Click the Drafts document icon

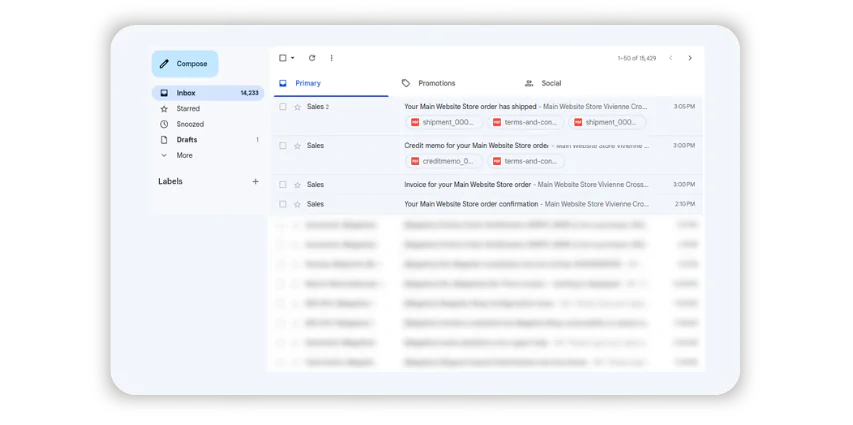click(x=164, y=140)
